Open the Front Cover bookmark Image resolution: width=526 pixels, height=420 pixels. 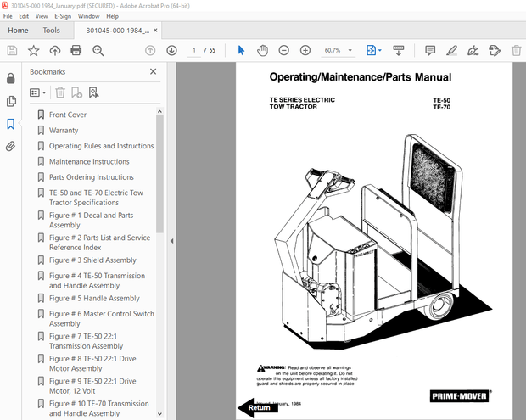tap(68, 115)
